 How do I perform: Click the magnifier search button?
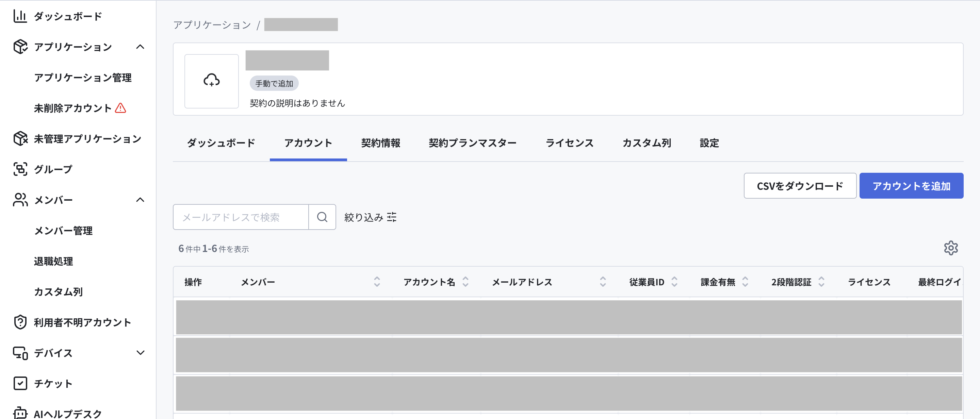point(322,217)
